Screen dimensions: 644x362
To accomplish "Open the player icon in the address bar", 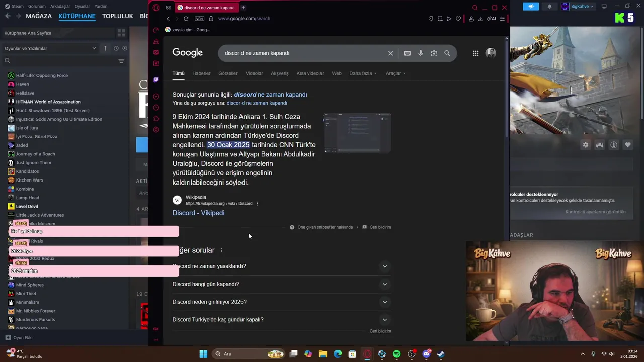I will (449, 19).
